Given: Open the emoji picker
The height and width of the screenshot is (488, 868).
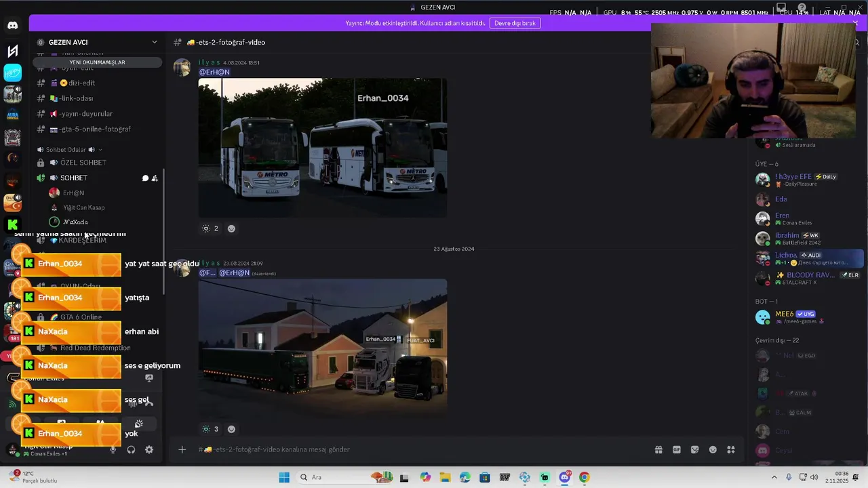Looking at the screenshot, I should tap(713, 449).
